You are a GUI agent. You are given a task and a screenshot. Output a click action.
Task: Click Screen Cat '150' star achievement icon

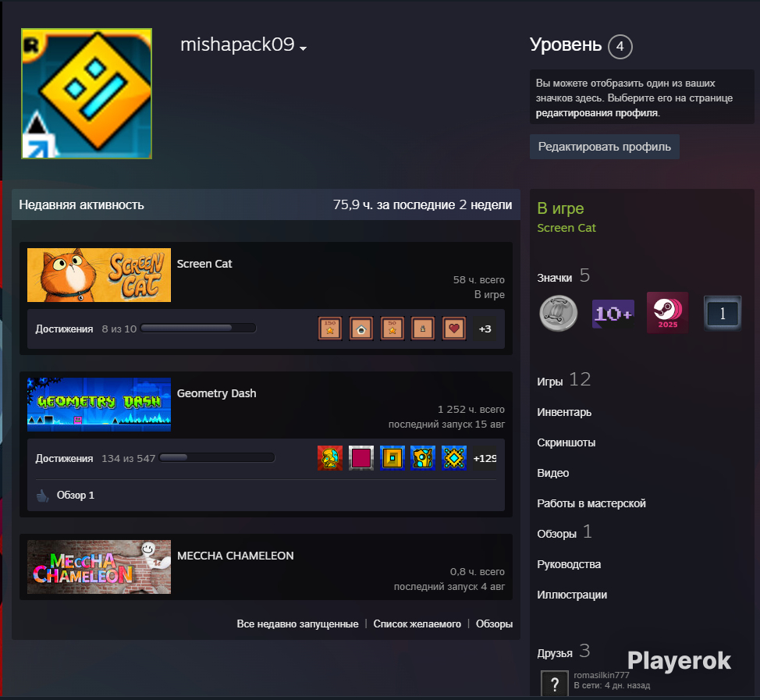[x=330, y=329]
